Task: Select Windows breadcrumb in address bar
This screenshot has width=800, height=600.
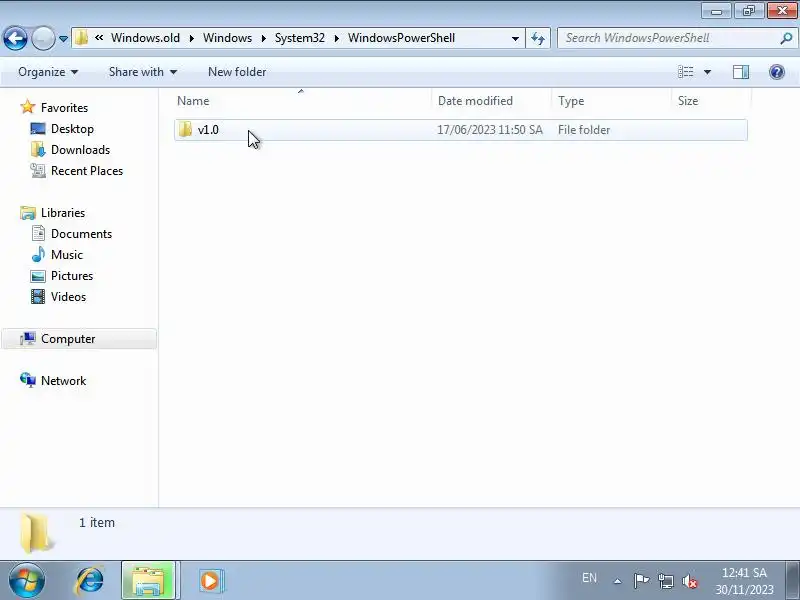Action: (x=228, y=38)
